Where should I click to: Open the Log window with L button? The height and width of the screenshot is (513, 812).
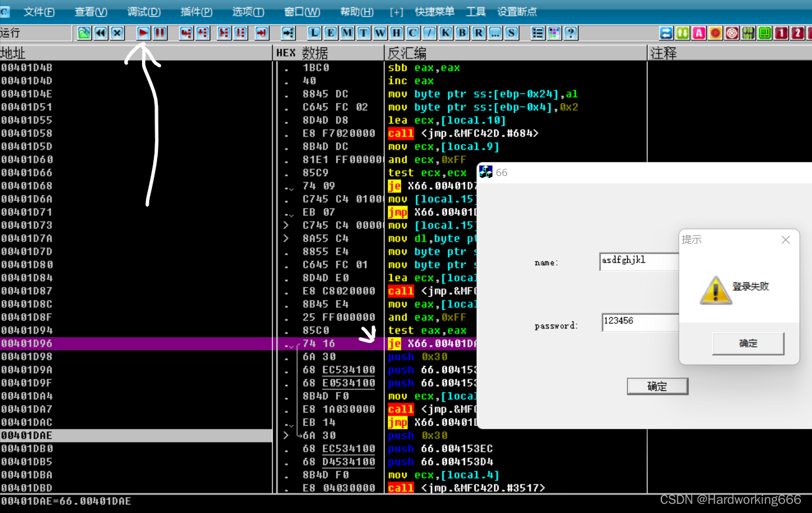pyautogui.click(x=314, y=33)
